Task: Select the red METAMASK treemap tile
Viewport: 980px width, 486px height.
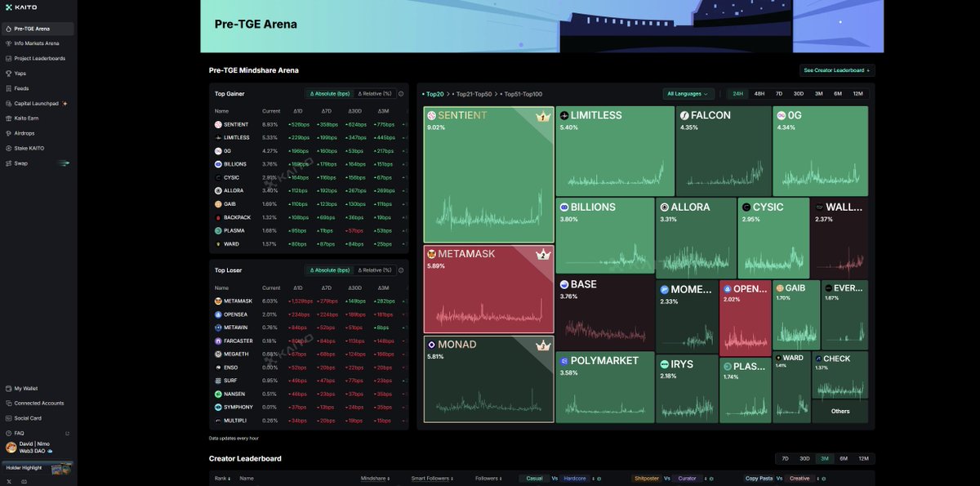Action: pos(488,289)
